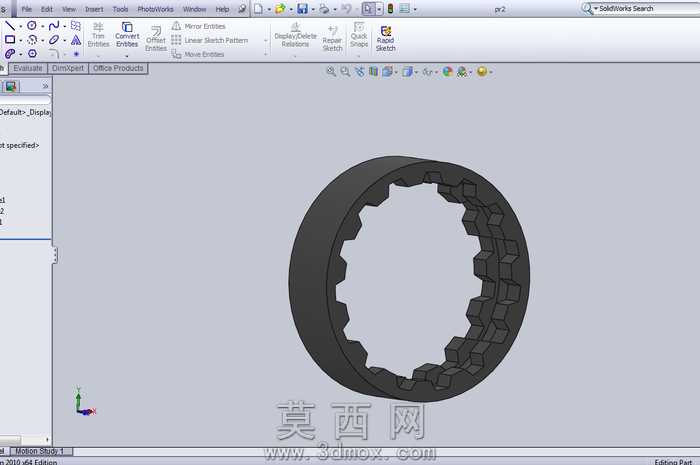
Task: Select the Arc sketch tool
Action: (x=32, y=40)
